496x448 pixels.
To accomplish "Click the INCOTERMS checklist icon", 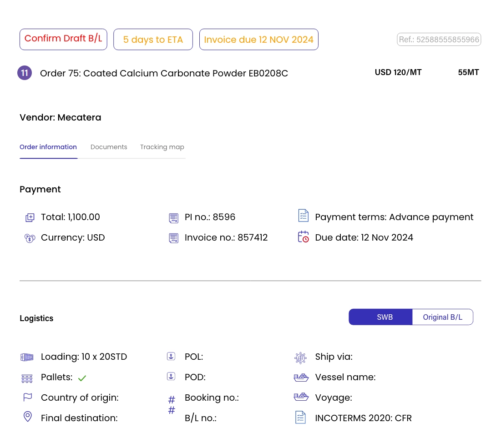I will pyautogui.click(x=300, y=418).
